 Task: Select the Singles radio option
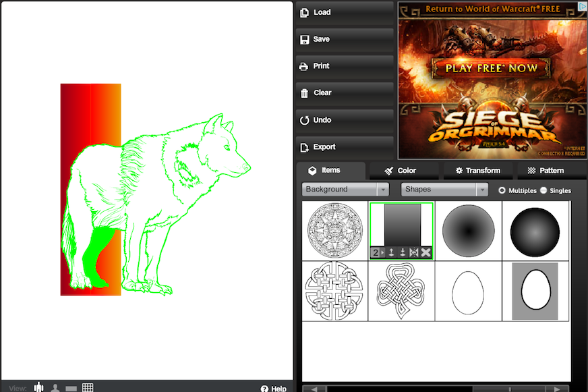click(x=543, y=190)
